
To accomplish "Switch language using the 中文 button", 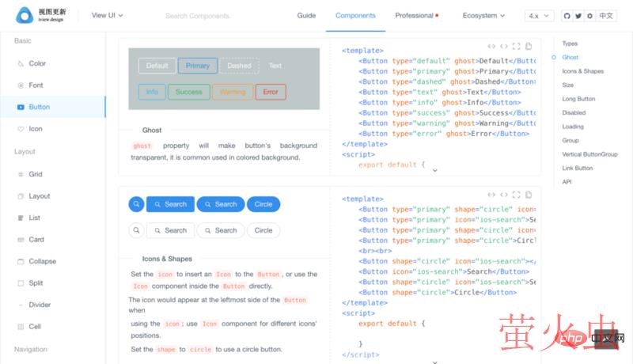I will (606, 16).
